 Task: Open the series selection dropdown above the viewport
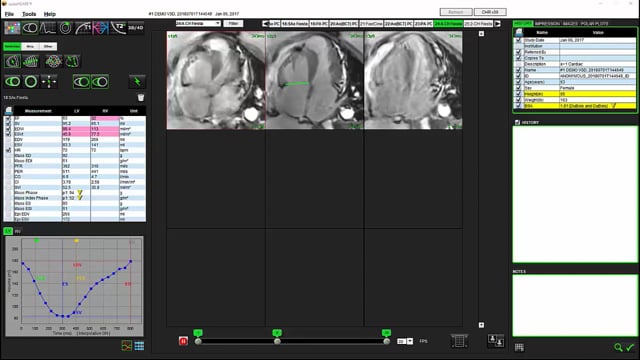(198, 23)
